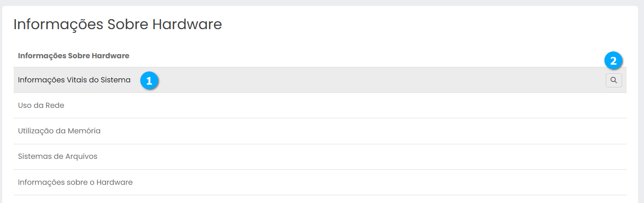
Task: Click the blue number 2 badge
Action: pos(613,61)
